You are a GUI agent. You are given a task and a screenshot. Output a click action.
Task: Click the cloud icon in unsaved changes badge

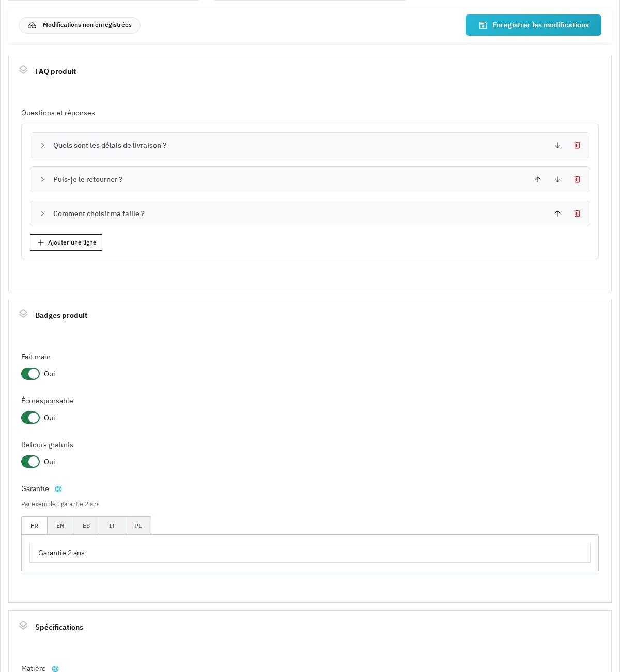point(32,25)
